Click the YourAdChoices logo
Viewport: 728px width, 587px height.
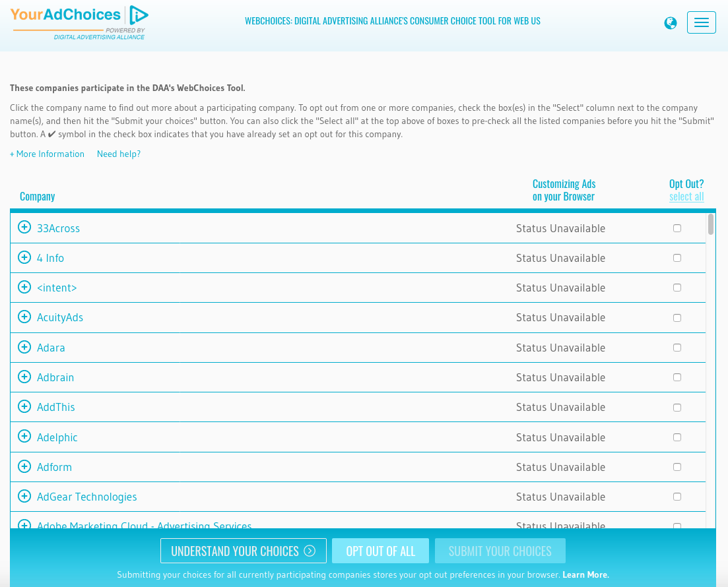[x=79, y=22]
